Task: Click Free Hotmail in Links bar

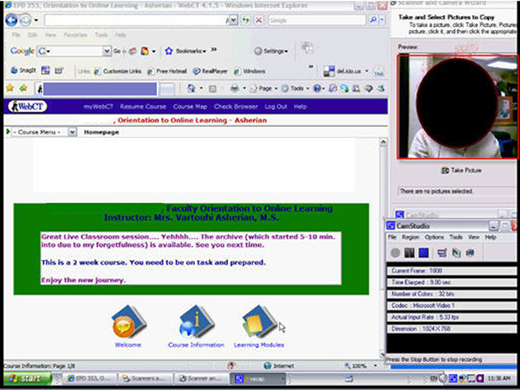Action: coord(167,71)
